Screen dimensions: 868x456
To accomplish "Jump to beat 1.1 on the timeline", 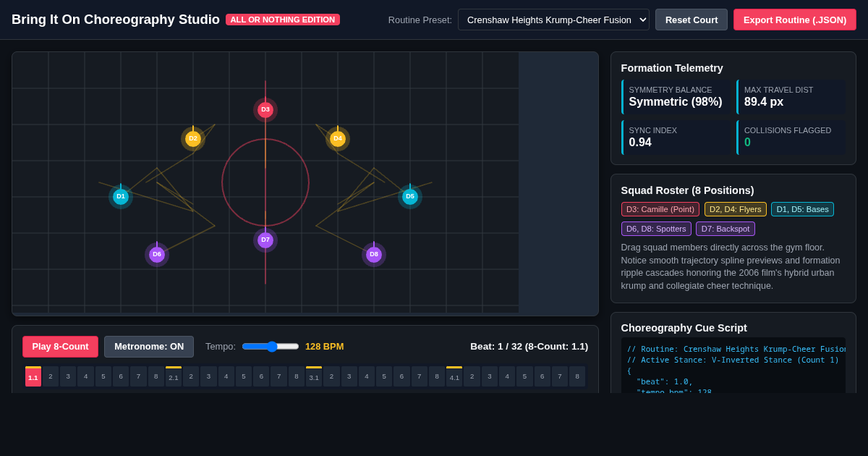I will [x=33, y=376].
